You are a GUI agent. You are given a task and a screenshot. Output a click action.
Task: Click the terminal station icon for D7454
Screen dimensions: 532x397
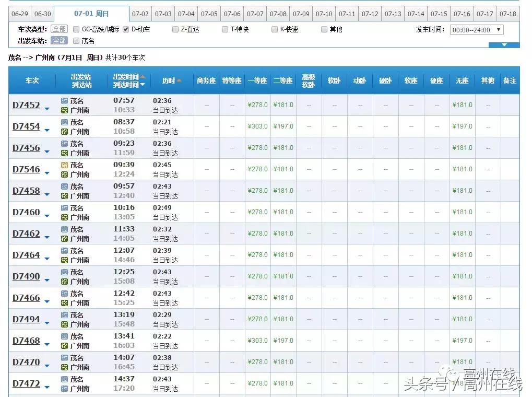[65, 132]
